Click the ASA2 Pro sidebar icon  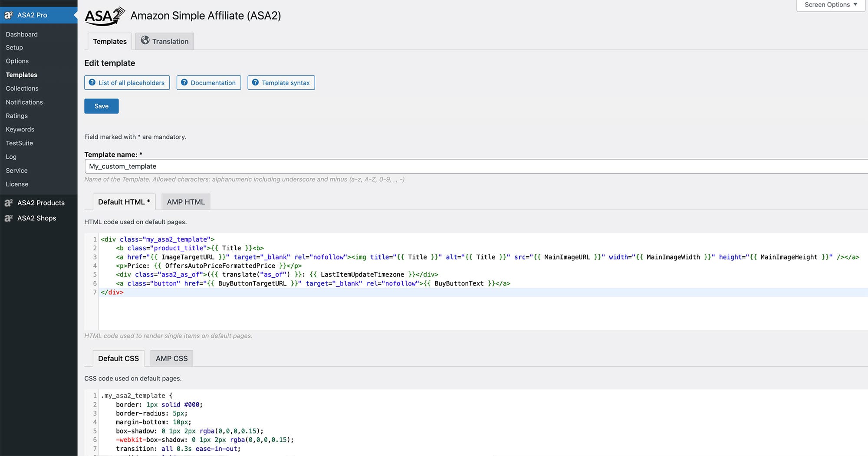[x=9, y=15]
